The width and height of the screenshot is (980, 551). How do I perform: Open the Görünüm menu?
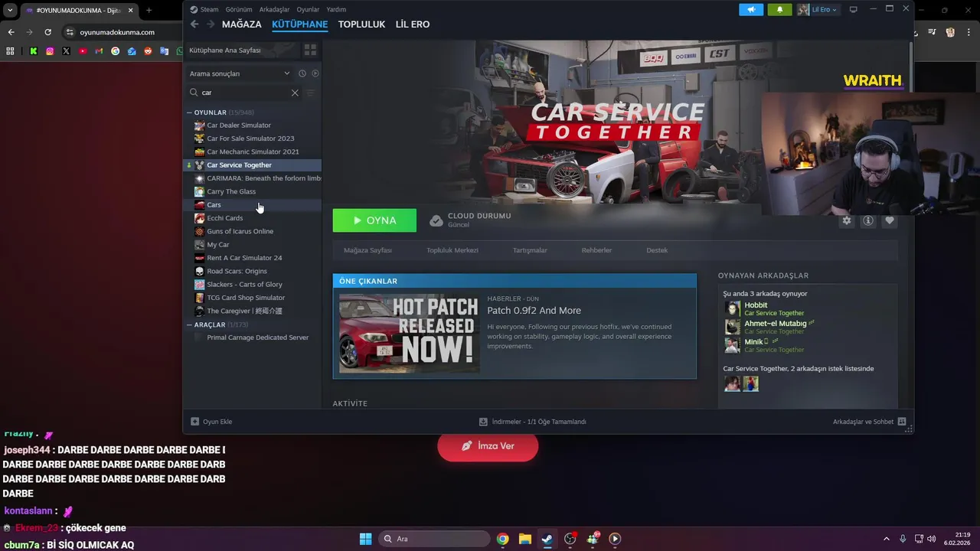tap(239, 9)
